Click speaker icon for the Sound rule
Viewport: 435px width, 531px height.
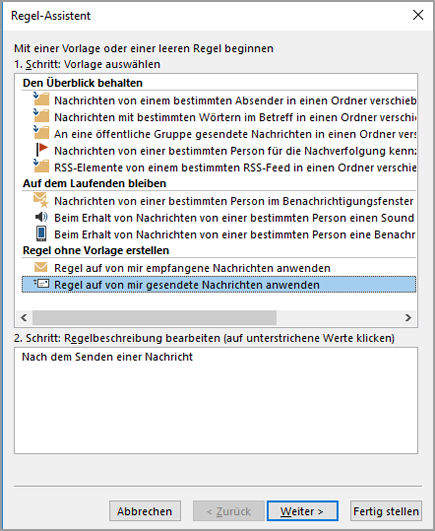(x=41, y=217)
